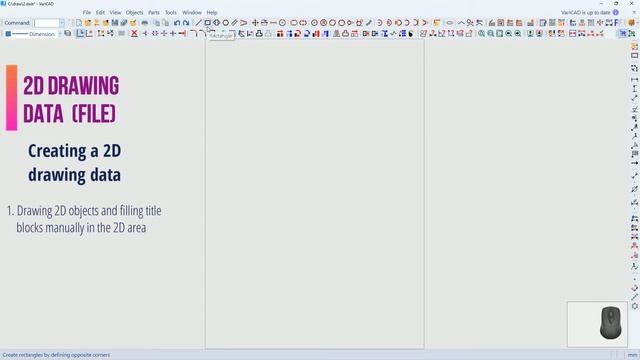Image resolution: width=640 pixels, height=360 pixels.
Task: Click the crosshair point tool icon
Action: 255,23
